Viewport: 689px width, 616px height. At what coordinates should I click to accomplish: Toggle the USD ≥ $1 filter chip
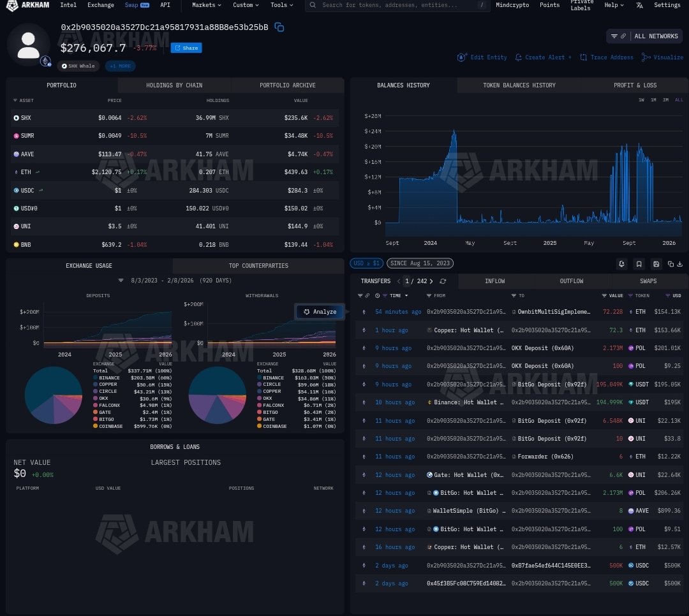(366, 263)
